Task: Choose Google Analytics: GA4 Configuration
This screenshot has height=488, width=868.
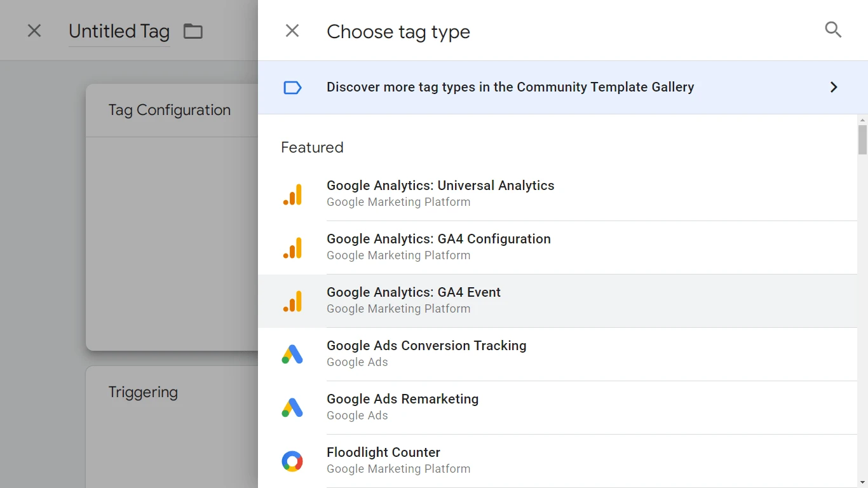Action: click(x=438, y=239)
